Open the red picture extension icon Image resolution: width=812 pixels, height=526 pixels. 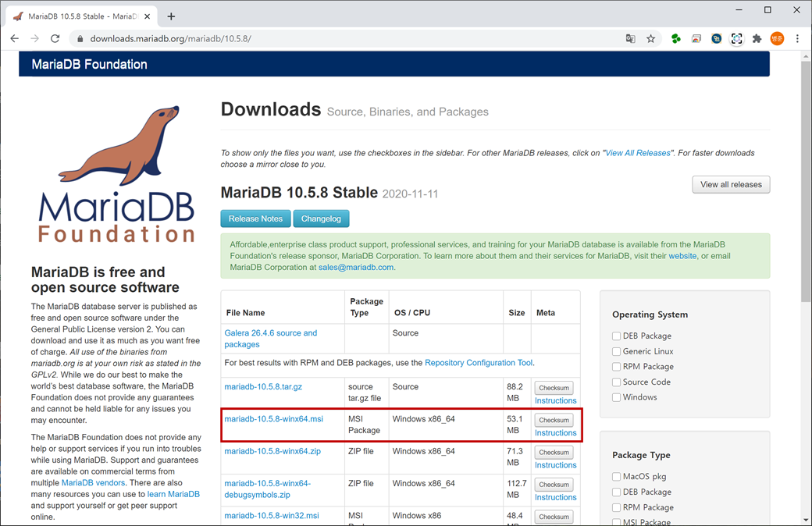[696, 38]
